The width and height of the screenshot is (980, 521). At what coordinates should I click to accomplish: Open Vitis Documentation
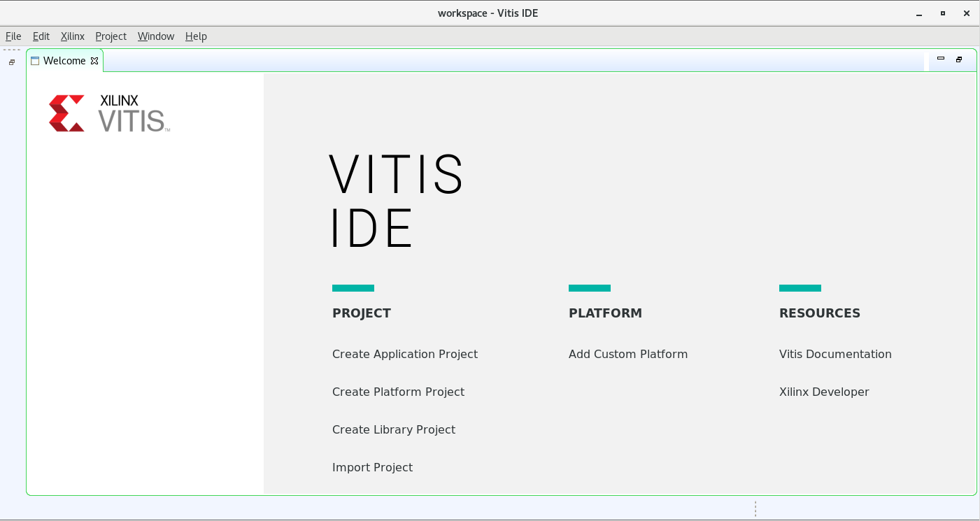tap(835, 355)
